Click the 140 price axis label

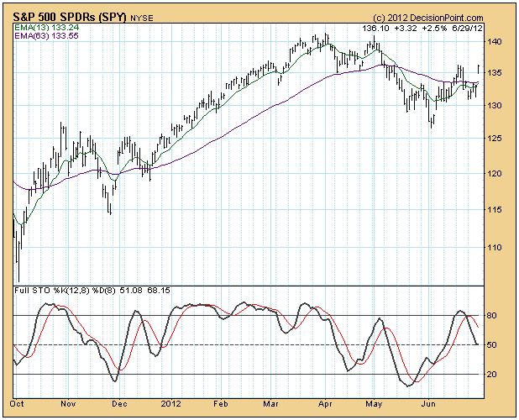tap(494, 42)
